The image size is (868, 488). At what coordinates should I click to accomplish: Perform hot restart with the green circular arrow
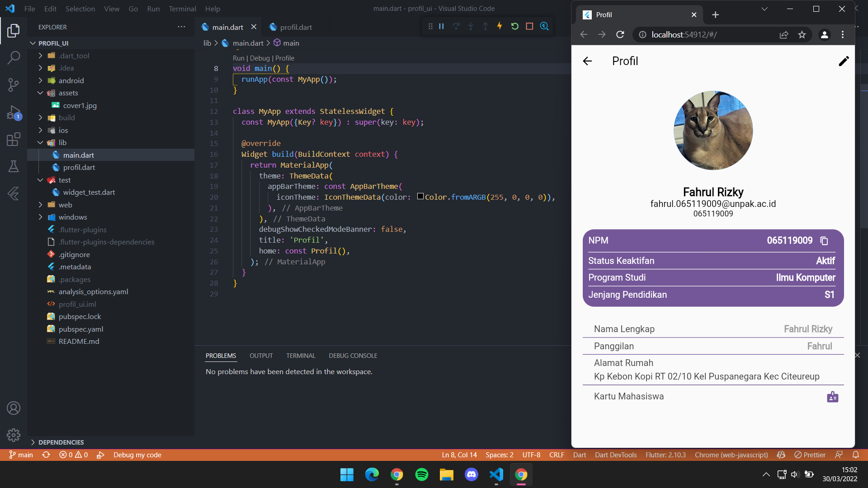[x=515, y=26]
